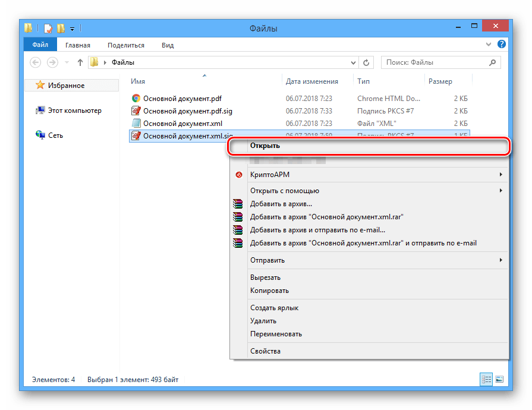Open the Файл ribbon tab
The width and height of the screenshot is (532, 410).
40,45
